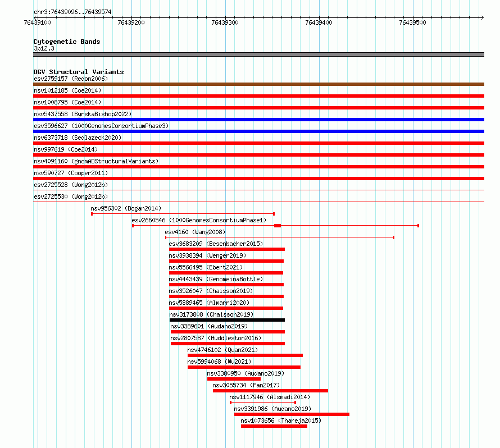Click nsv3173808 (Chaisson2019) label
Image resolution: width=500 pixels, height=448 pixels.
point(211,314)
